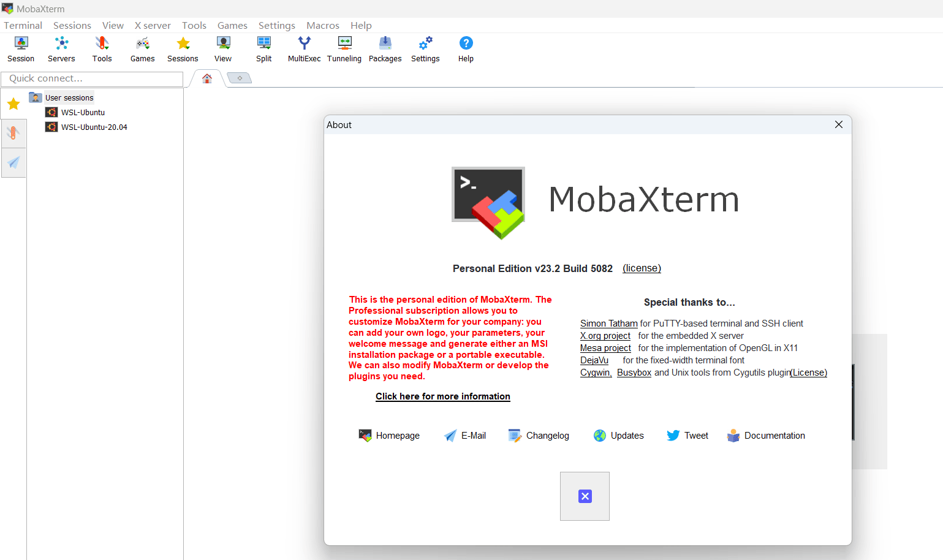Screen dimensions: 943x560
Task: Open the Settings menu in menu bar
Action: 276,25
